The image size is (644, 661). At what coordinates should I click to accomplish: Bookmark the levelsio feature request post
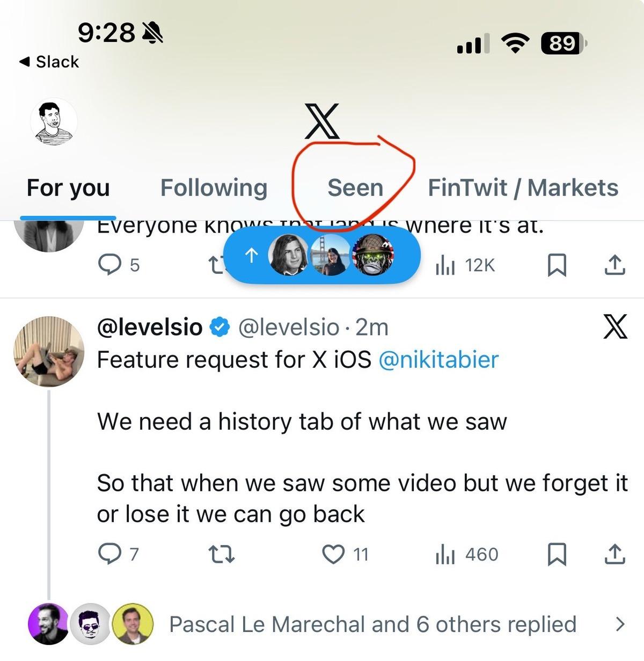(557, 554)
